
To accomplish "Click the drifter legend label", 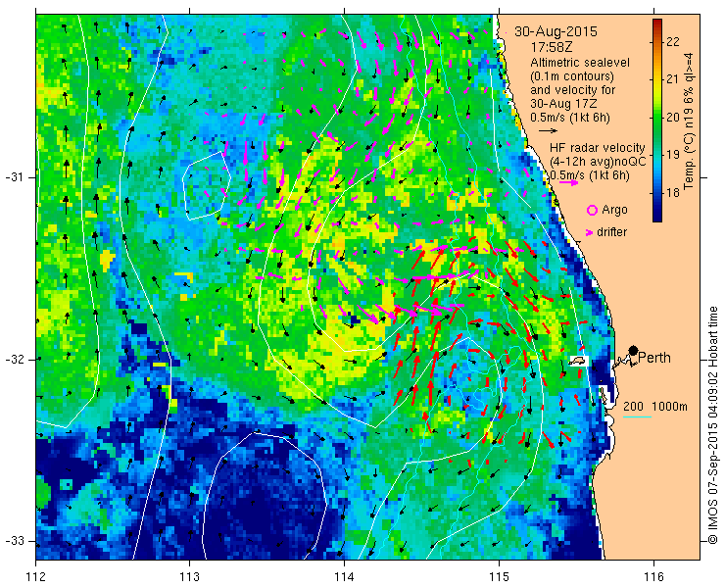I will click(x=611, y=232).
